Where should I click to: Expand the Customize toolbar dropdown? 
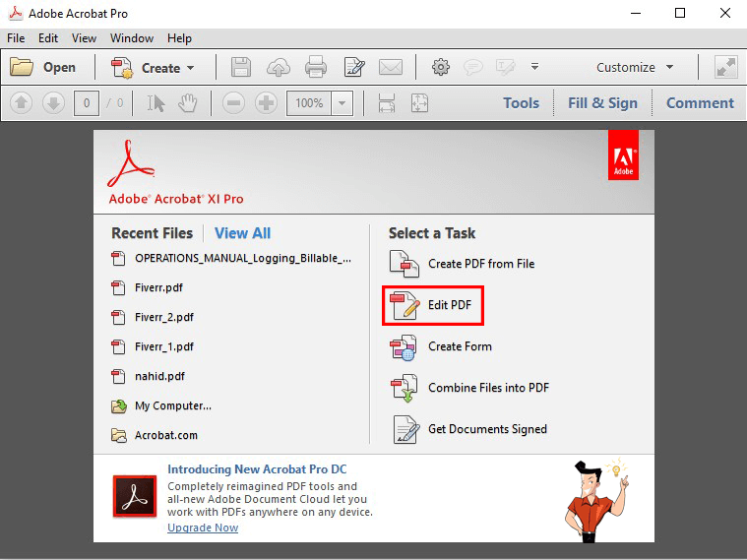coord(635,68)
